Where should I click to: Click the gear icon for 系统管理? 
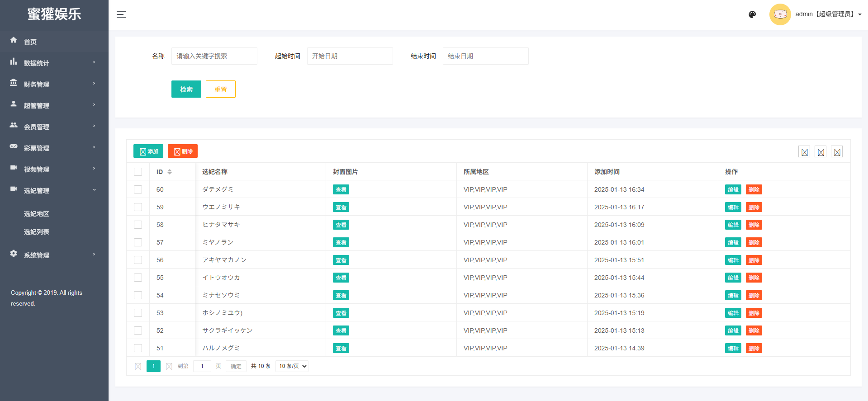tap(14, 254)
